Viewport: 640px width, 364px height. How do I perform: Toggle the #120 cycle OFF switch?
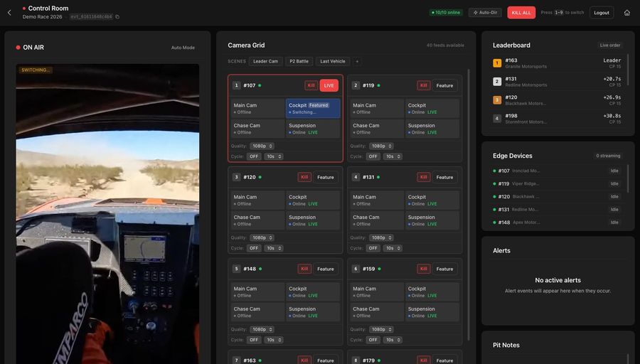254,248
